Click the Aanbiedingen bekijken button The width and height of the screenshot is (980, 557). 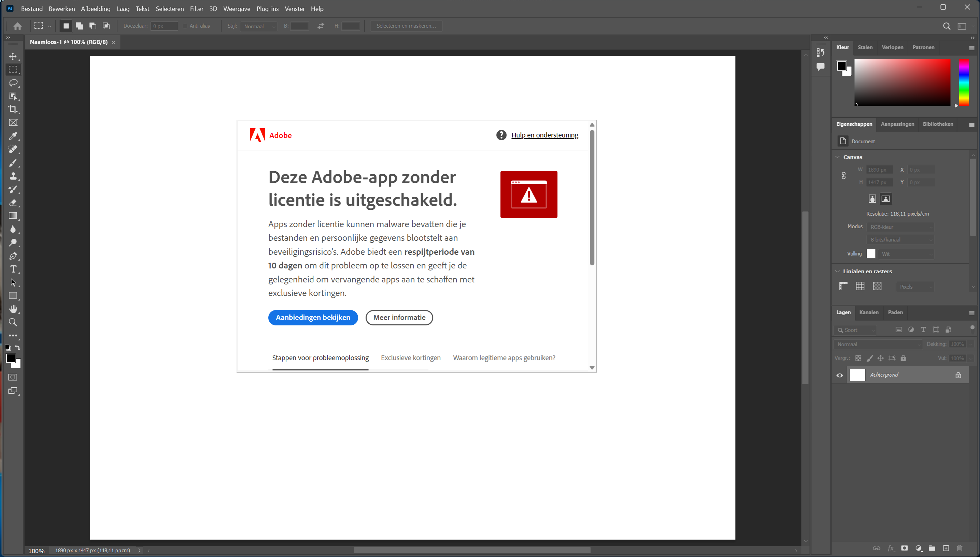[x=313, y=317]
